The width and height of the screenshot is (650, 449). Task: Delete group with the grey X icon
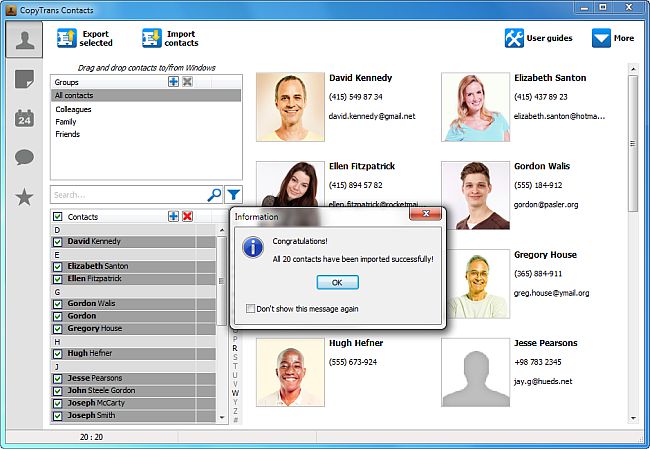pos(187,82)
